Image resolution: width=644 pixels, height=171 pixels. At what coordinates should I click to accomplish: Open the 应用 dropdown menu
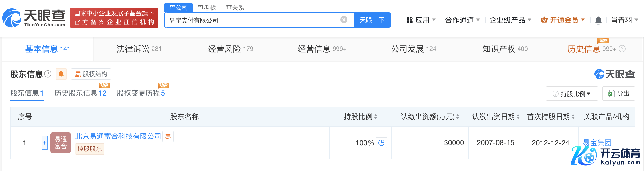click(421, 20)
